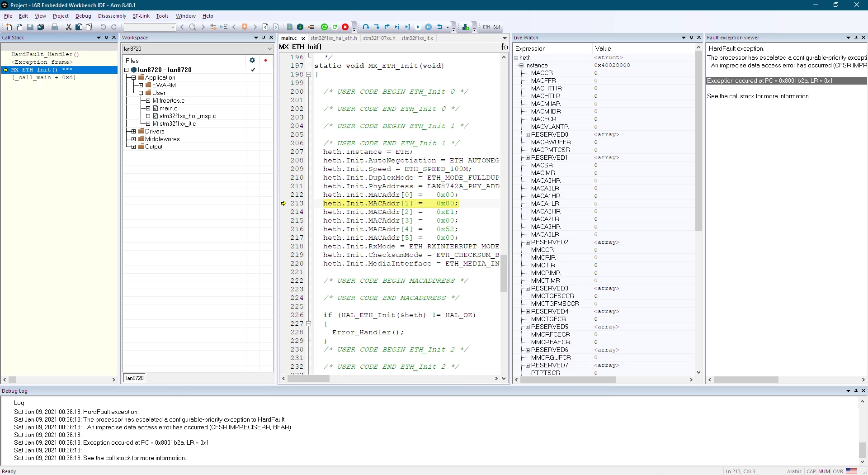Toggle the Workspace panel pin
Screen dimensions: 868x475
[264, 38]
